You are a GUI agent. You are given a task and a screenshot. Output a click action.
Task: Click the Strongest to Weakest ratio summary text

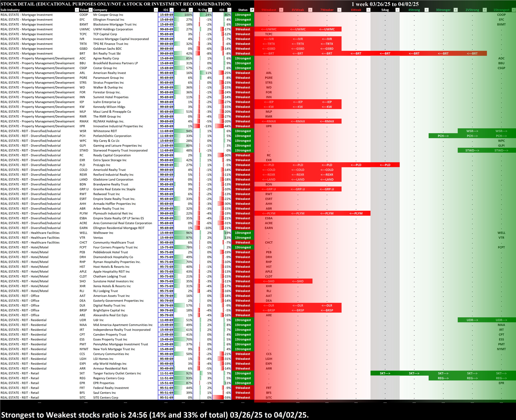tap(155, 415)
